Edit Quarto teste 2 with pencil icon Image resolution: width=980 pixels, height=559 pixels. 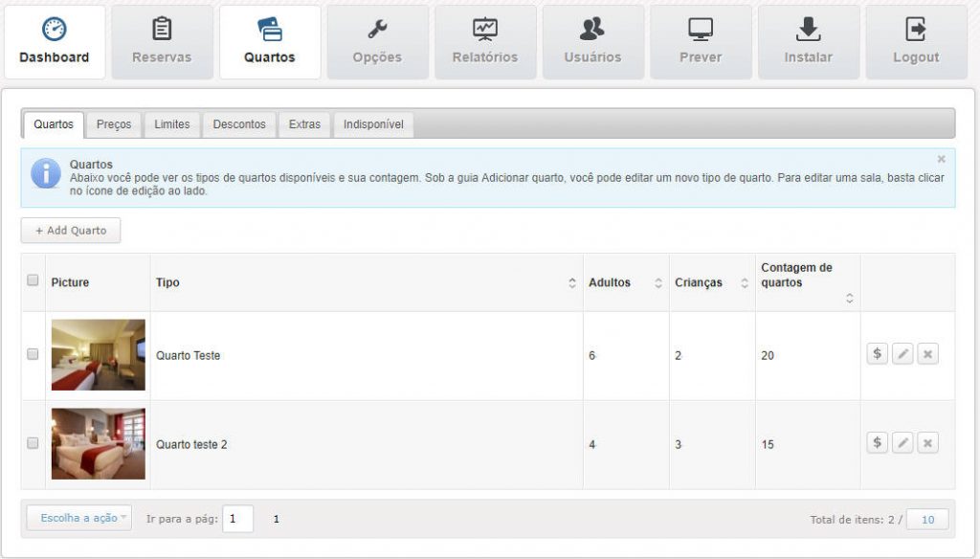click(x=902, y=443)
